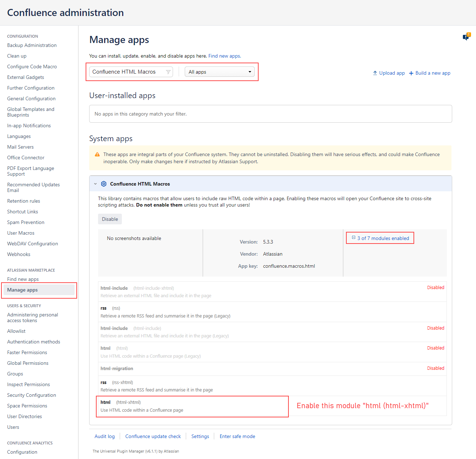Image resolution: width=476 pixels, height=459 pixels.
Task: Open Security Configuration
Action: pos(32,395)
